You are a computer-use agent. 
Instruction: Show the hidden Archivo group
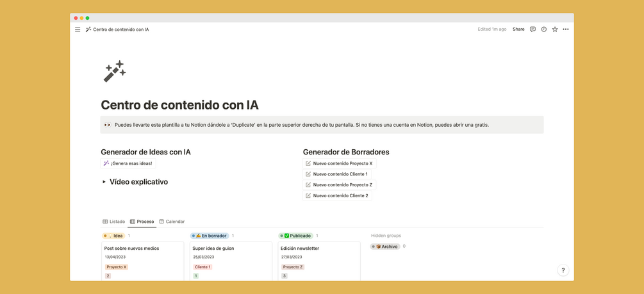click(385, 247)
